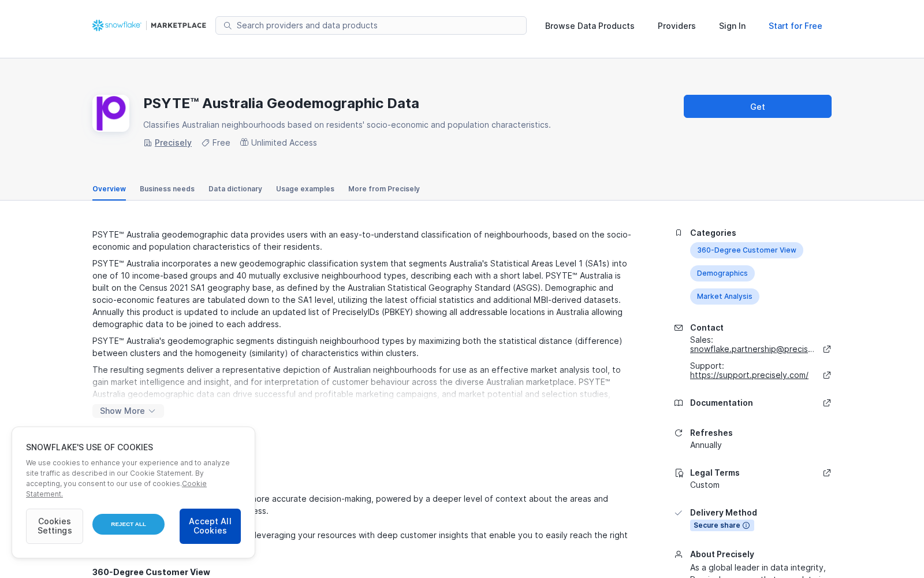
Task: Open the Business needs tab
Action: pyautogui.click(x=167, y=189)
